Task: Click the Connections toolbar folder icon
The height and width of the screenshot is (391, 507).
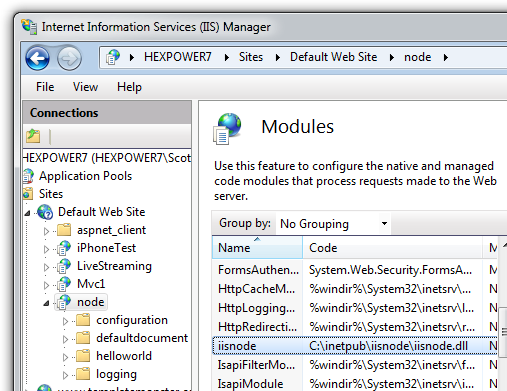Action: [x=33, y=136]
